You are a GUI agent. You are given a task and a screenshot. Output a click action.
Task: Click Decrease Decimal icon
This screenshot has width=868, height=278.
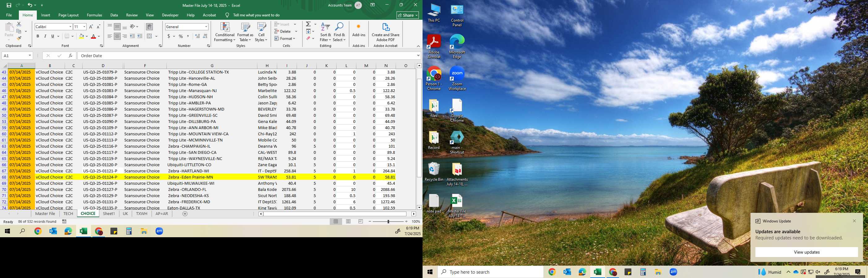(x=205, y=36)
